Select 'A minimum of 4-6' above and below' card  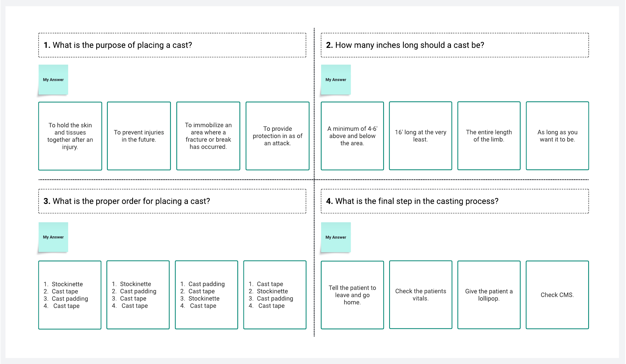pyautogui.click(x=352, y=136)
